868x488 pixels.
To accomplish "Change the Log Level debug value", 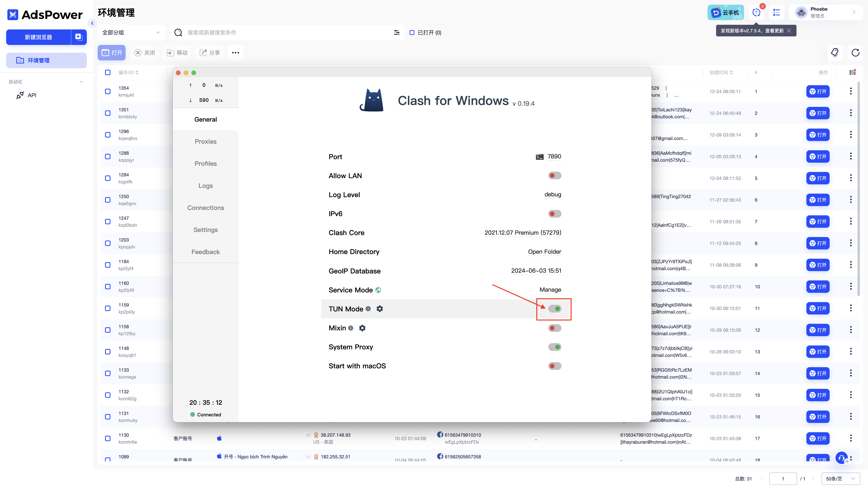I will [553, 194].
